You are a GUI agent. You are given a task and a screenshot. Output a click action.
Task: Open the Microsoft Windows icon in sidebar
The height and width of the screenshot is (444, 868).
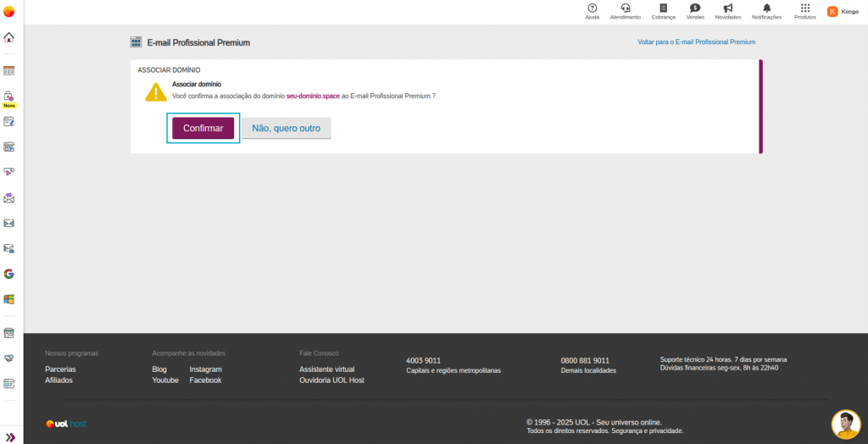(8, 299)
